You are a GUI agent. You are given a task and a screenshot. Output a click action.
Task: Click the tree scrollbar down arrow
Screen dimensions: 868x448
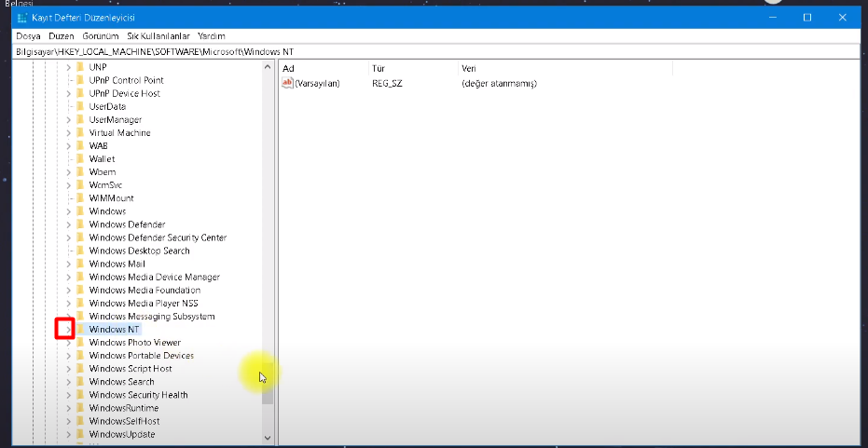(268, 438)
